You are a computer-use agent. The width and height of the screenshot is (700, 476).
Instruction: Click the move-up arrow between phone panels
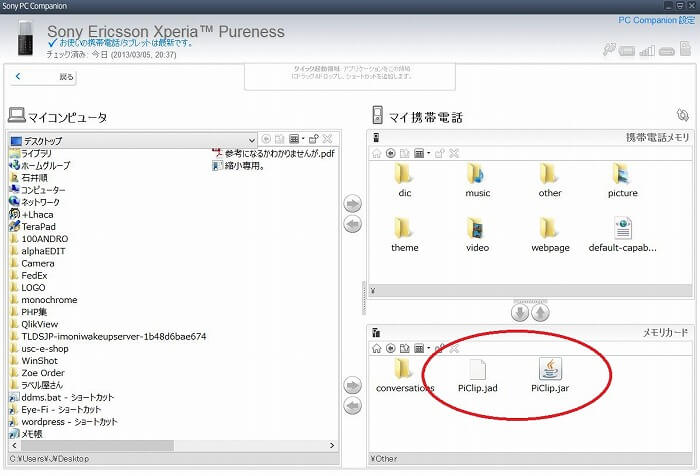point(540,312)
